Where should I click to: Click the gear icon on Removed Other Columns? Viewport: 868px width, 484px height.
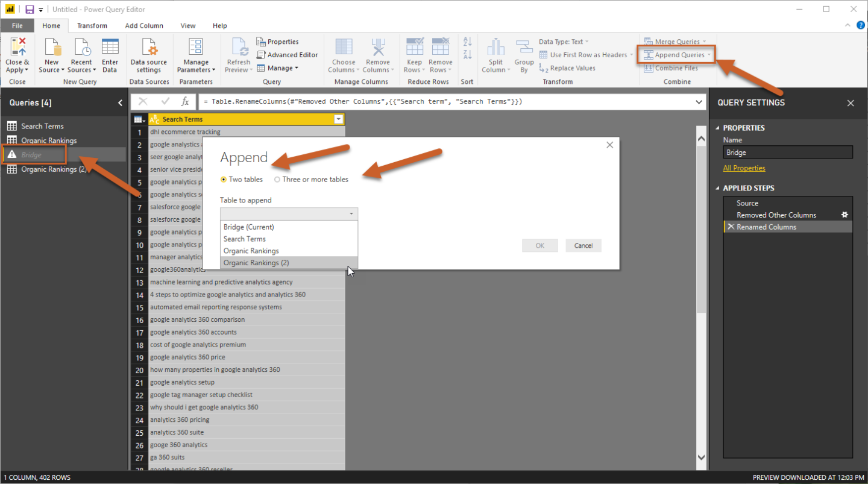click(844, 215)
